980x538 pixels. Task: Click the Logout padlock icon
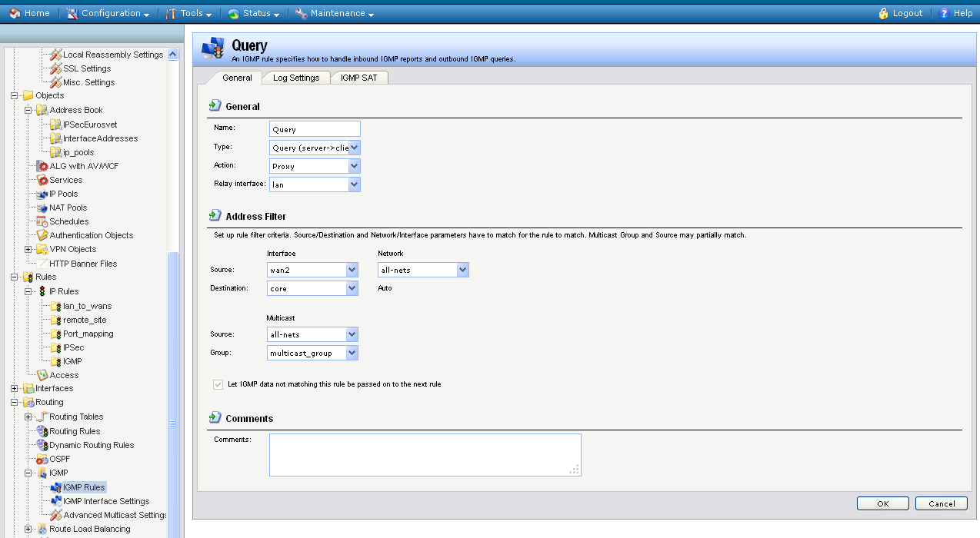(884, 13)
